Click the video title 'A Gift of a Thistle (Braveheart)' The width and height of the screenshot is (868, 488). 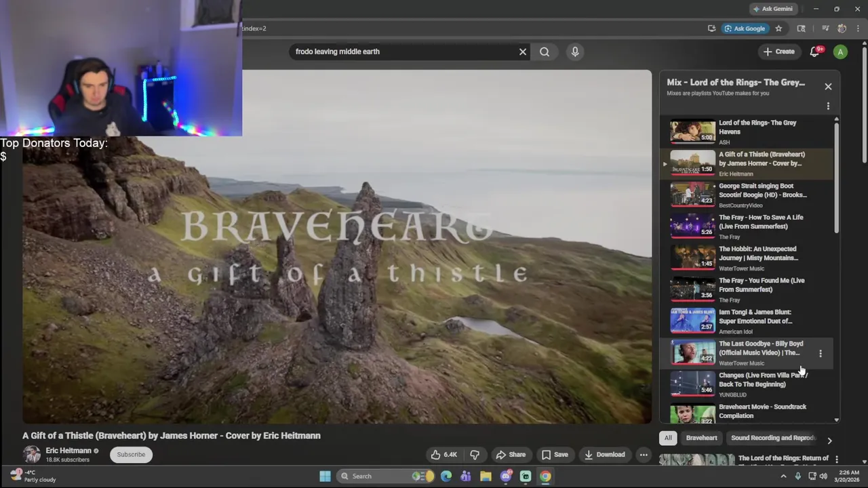pos(172,436)
